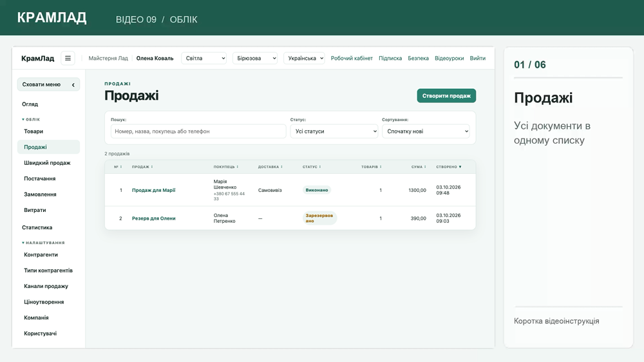
Task: Click the +380 67 555 44 33 phone
Action: point(229,196)
